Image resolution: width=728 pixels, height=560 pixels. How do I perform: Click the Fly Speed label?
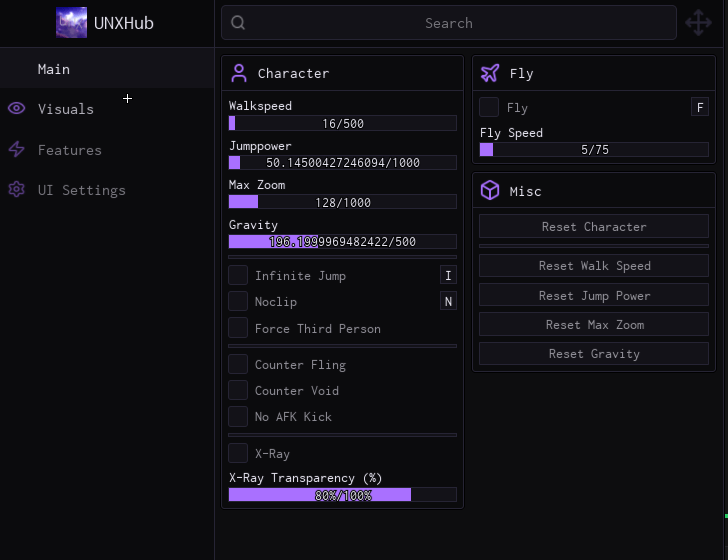(x=511, y=133)
